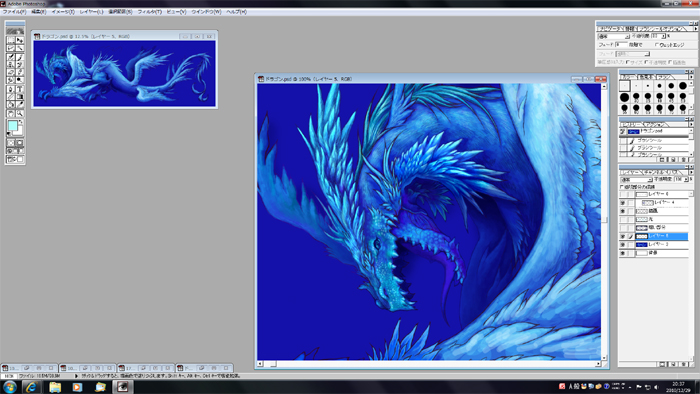Select the Hand tool
This screenshot has width=700, height=394.
pyautogui.click(x=11, y=113)
